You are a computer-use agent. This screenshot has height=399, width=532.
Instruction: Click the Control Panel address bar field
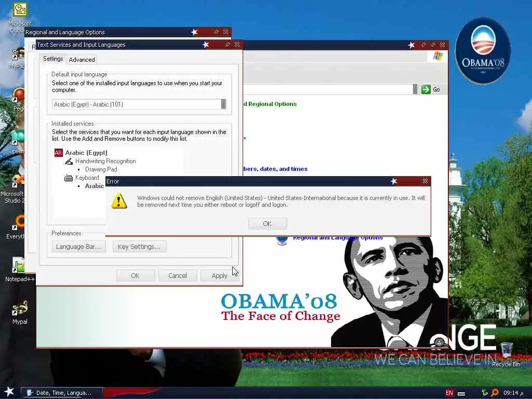pos(327,89)
